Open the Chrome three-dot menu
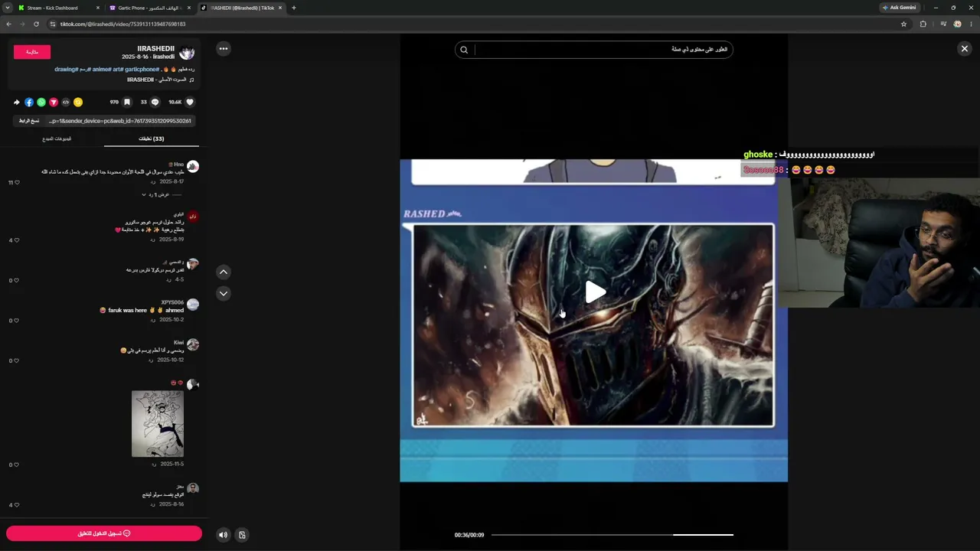 tap(971, 24)
